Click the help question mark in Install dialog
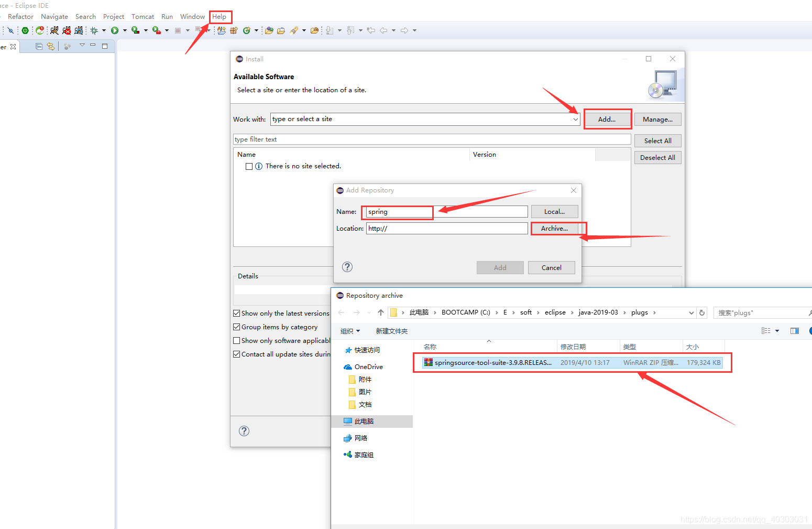Viewport: 812px width, 529px height. pos(244,431)
